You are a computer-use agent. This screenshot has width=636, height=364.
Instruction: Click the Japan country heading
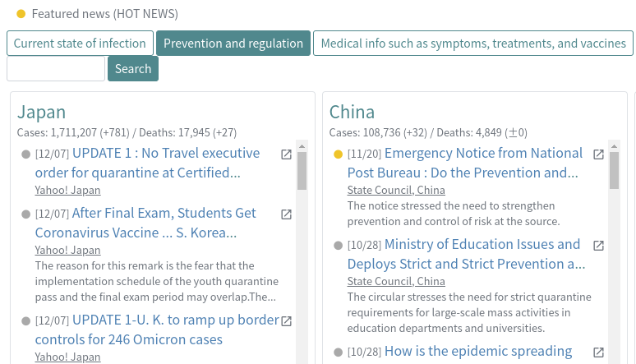(x=41, y=112)
